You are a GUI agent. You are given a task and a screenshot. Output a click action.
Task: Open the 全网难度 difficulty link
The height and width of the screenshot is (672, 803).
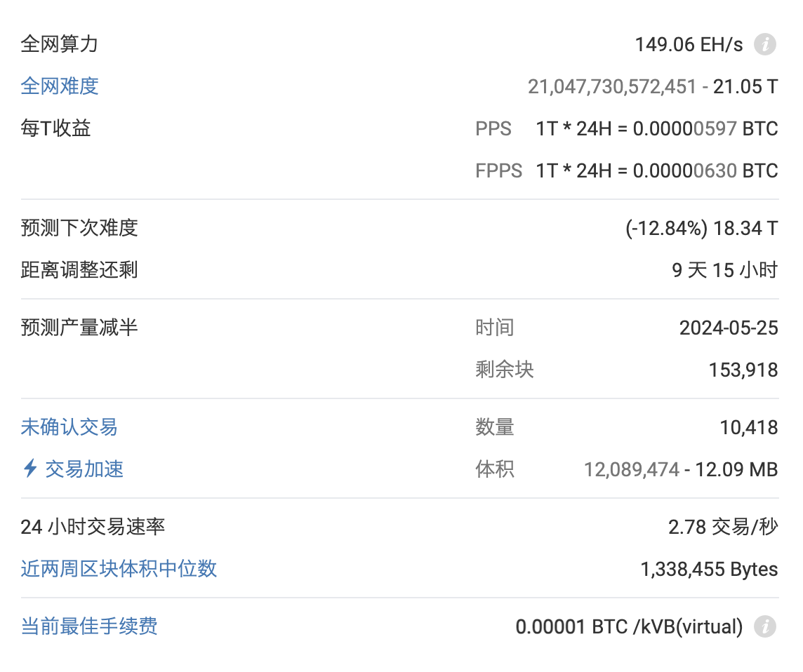[x=60, y=86]
